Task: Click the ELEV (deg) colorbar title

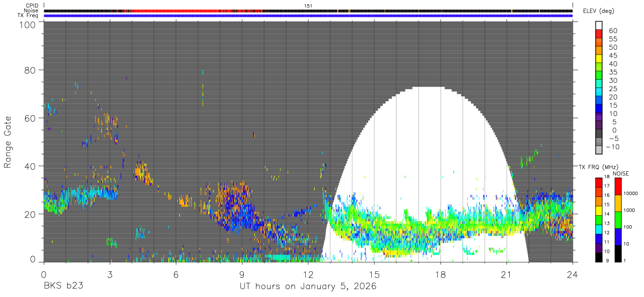Action: pyautogui.click(x=598, y=11)
